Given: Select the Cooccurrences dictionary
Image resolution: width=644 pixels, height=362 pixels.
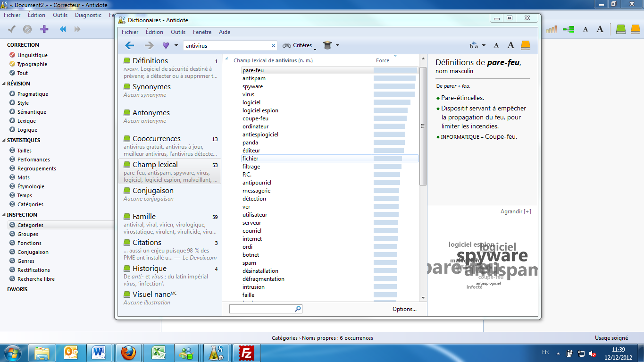Looking at the screenshot, I should [x=171, y=146].
